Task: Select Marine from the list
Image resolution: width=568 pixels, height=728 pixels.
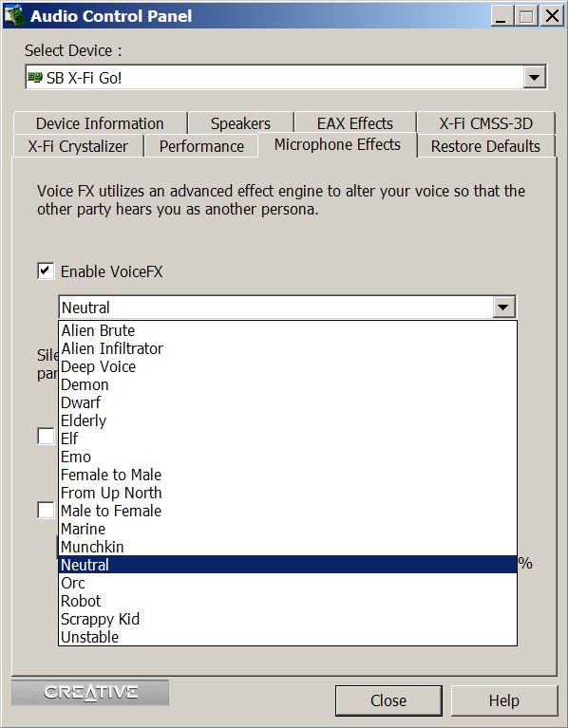Action: point(288,529)
